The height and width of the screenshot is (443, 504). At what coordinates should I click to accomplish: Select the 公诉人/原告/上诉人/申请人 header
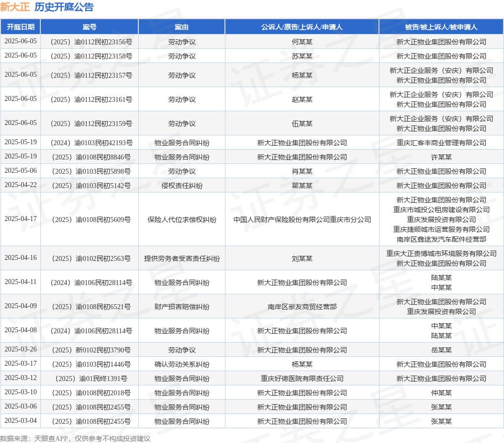[302, 27]
